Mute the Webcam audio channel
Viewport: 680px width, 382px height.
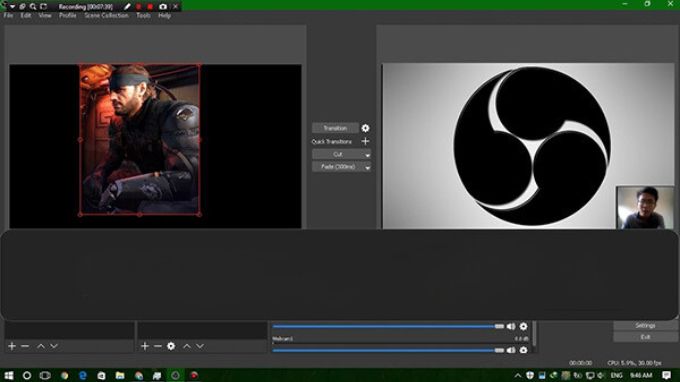coord(511,350)
